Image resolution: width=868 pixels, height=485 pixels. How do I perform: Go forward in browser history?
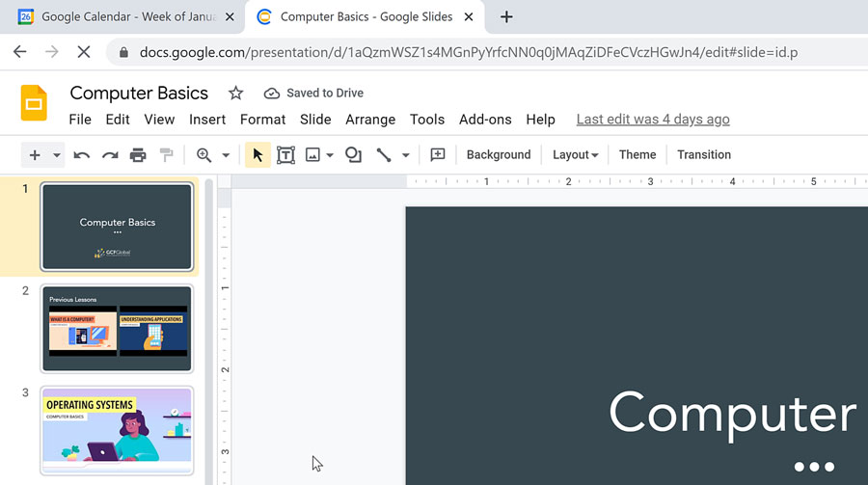pos(51,52)
